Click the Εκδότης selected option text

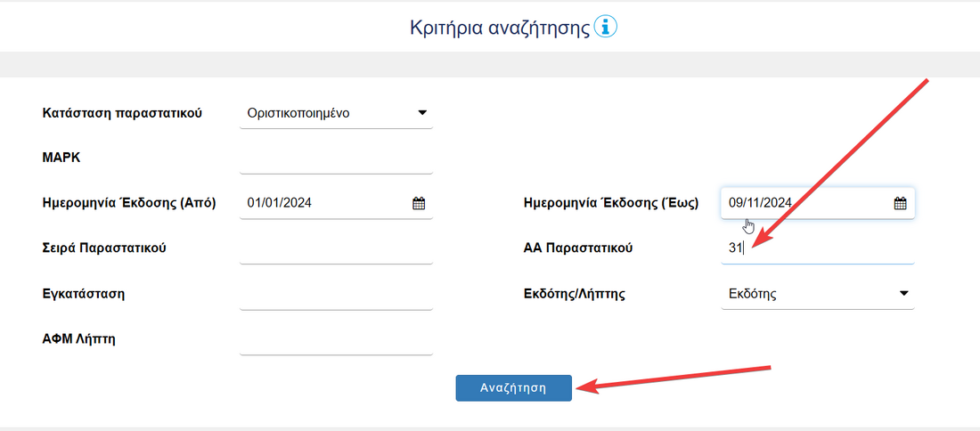[752, 293]
